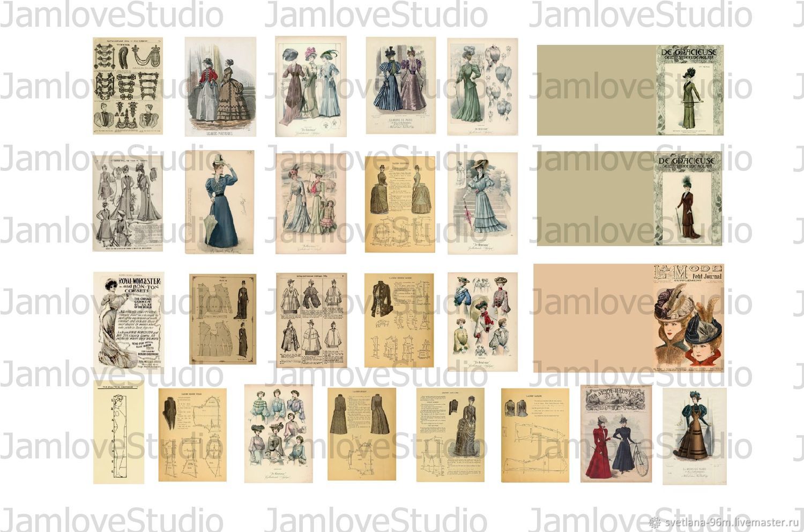
Task: Select De Gracieuse cover with green suit woman
Action: [x=630, y=90]
